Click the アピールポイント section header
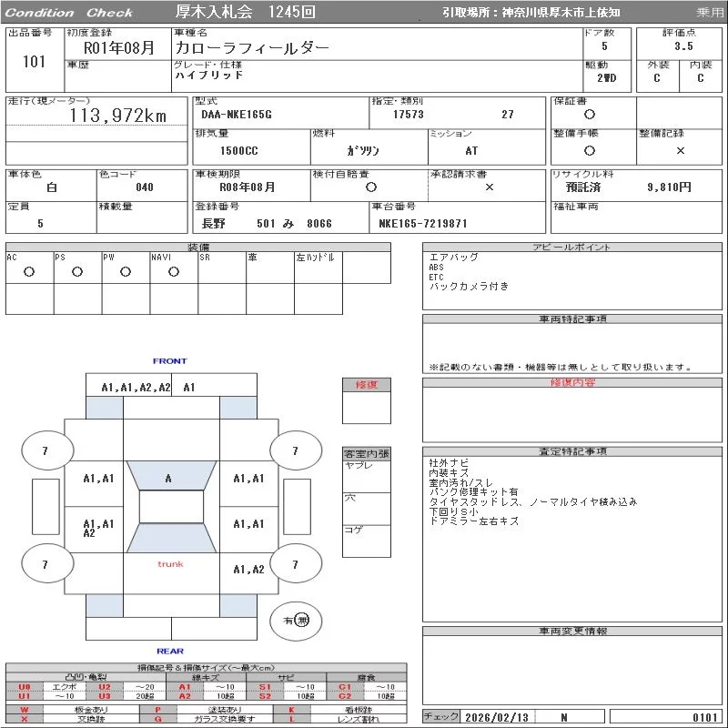 (x=571, y=248)
